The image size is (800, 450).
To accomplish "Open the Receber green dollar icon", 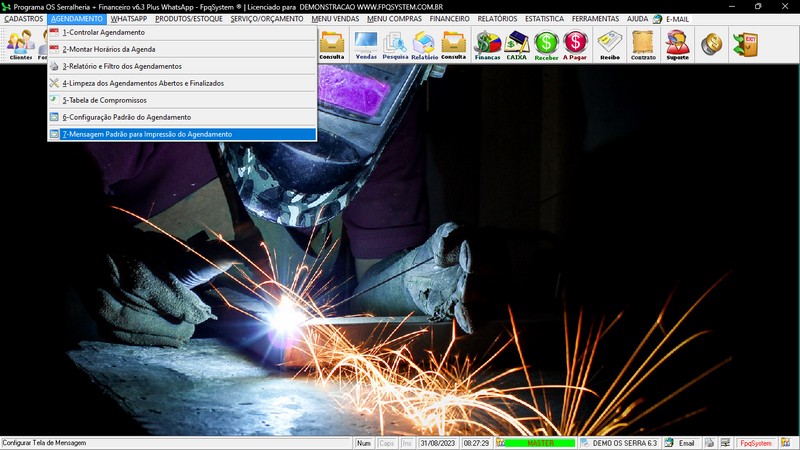I will coord(546,44).
